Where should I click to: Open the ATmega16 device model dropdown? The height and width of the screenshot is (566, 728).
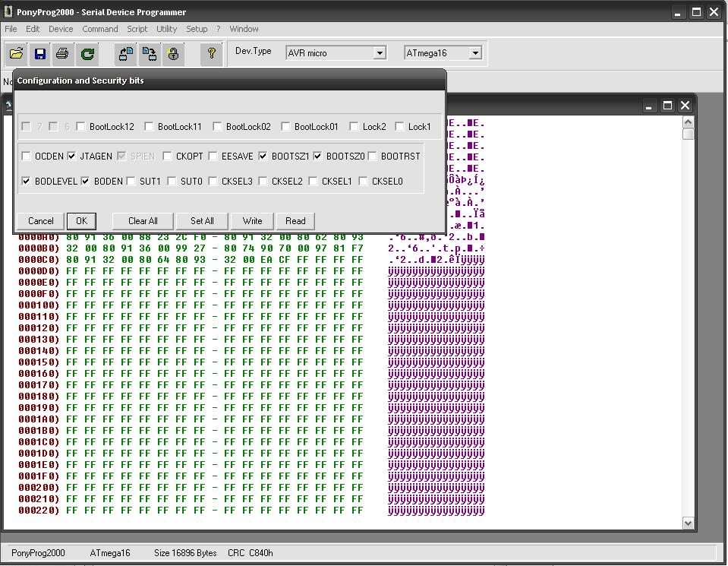(x=475, y=53)
